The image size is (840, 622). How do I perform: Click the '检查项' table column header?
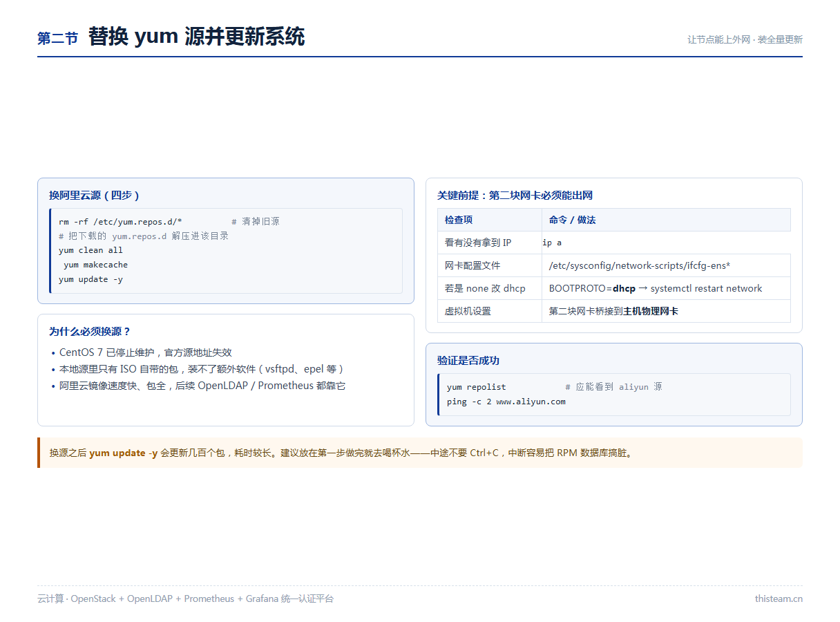(x=490, y=220)
